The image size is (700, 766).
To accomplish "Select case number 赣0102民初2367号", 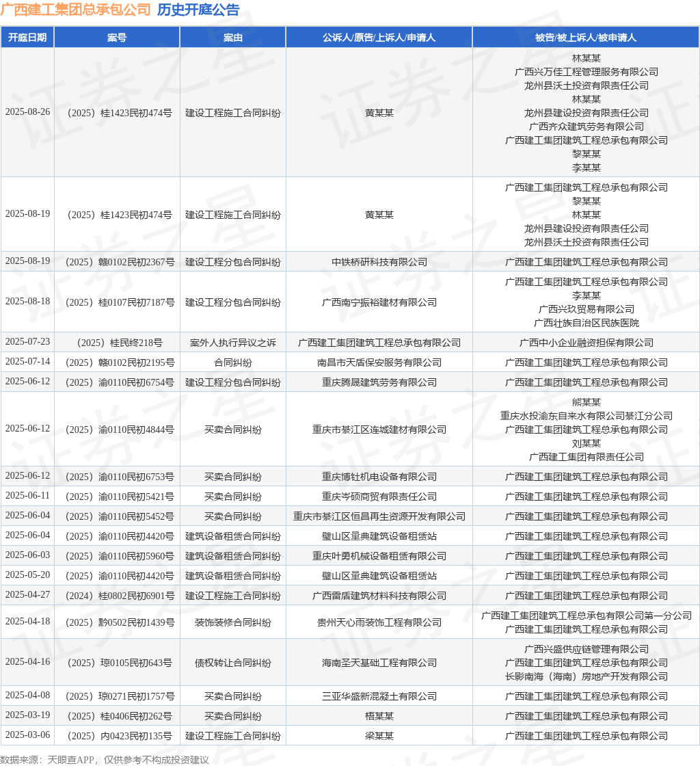I will [120, 262].
